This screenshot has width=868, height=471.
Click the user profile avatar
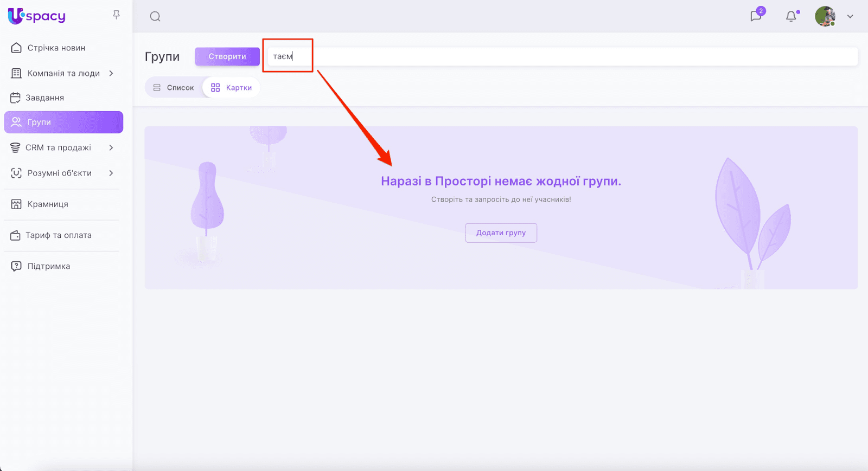pos(825,16)
